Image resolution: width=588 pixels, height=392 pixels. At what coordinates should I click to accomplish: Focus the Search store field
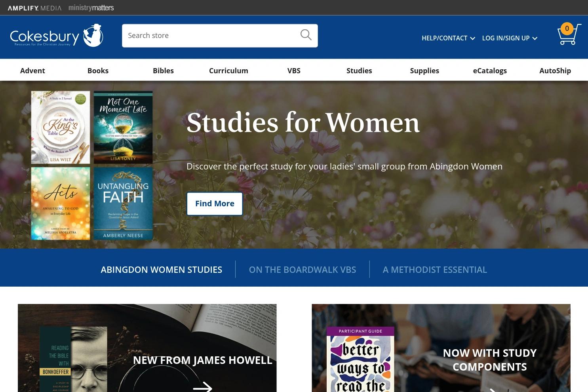click(220, 36)
